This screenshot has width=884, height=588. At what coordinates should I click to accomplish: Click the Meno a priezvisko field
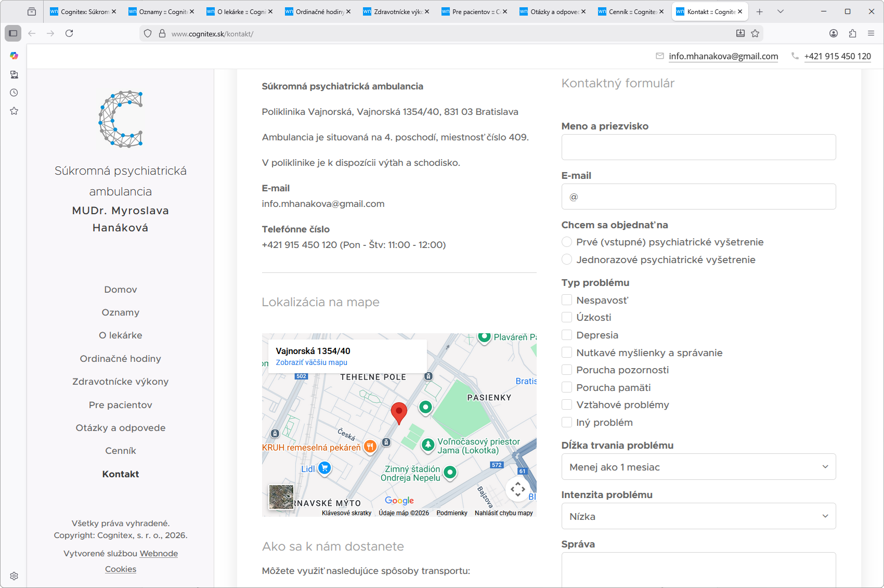(x=698, y=147)
